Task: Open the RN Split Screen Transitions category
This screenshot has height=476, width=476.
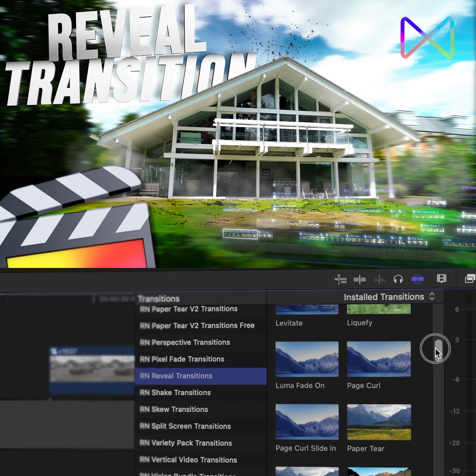Action: coord(185,426)
